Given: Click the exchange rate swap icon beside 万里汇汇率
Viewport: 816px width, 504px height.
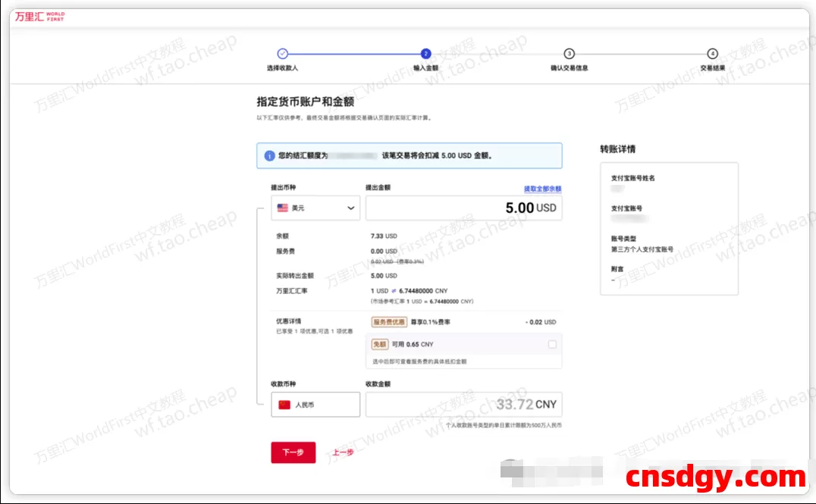Looking at the screenshot, I should 393,291.
